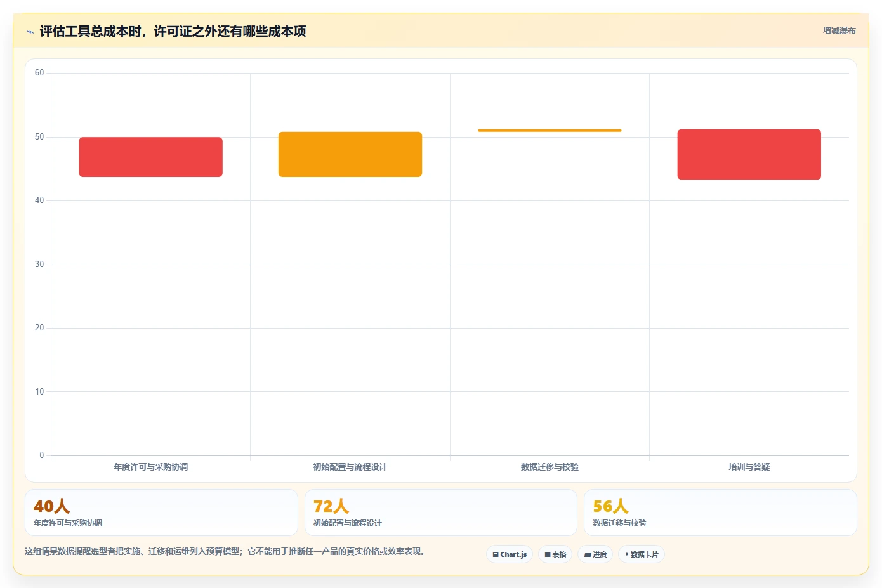Select the 表格 chip
This screenshot has height=588, width=882.
555,554
